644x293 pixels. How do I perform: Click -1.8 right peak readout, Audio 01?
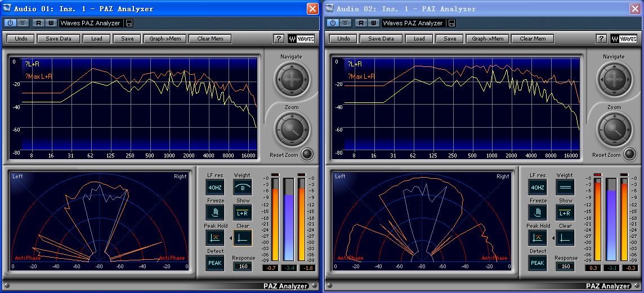coord(307,268)
